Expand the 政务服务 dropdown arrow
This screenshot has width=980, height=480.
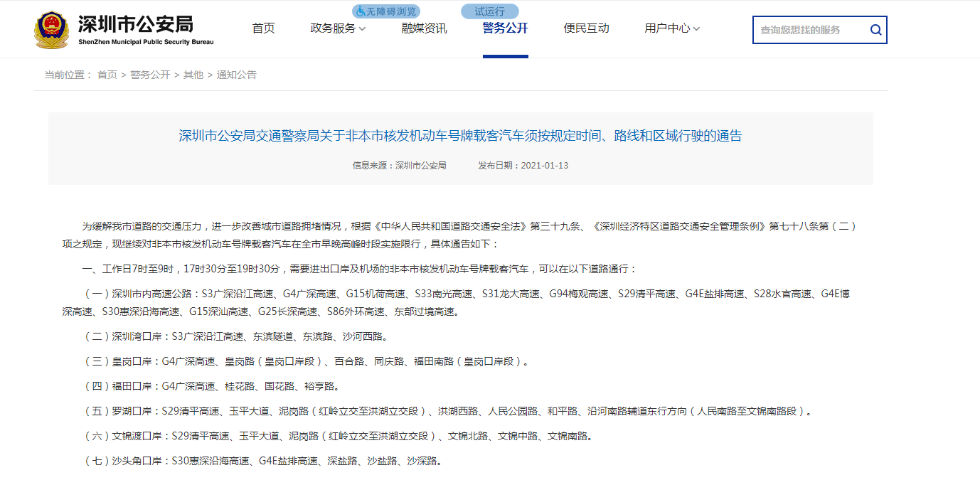coord(363,29)
